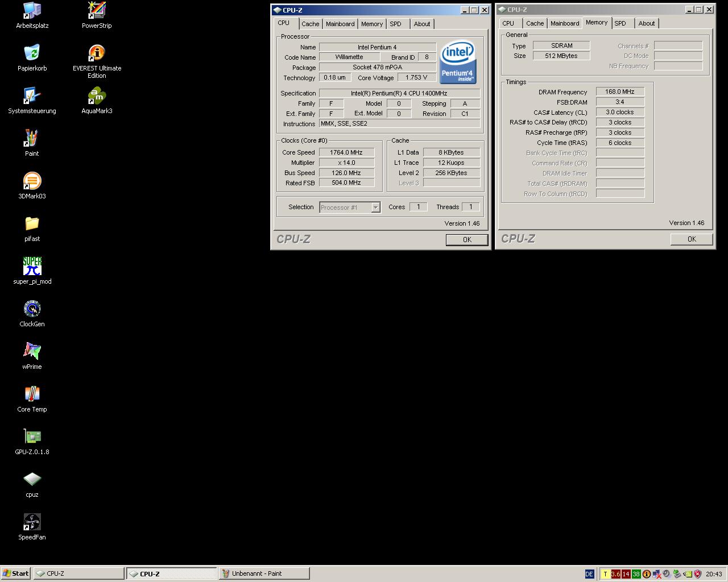728x582 pixels.
Task: Switch to Mainboard tab in left CPU-Z window
Action: [x=340, y=24]
